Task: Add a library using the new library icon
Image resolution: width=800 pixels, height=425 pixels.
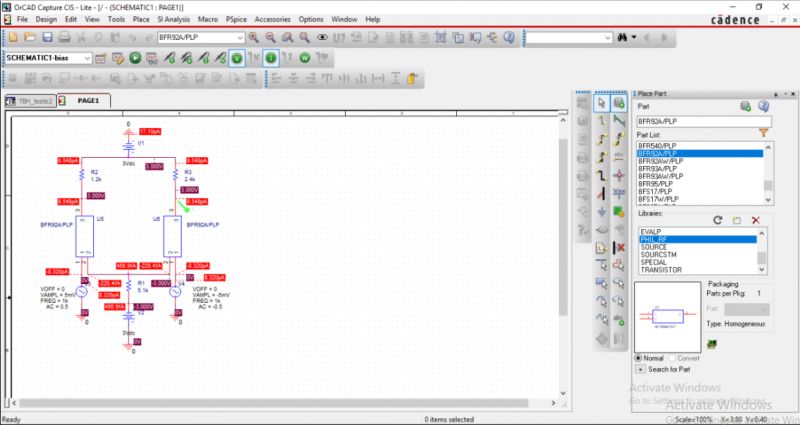Action: point(736,220)
